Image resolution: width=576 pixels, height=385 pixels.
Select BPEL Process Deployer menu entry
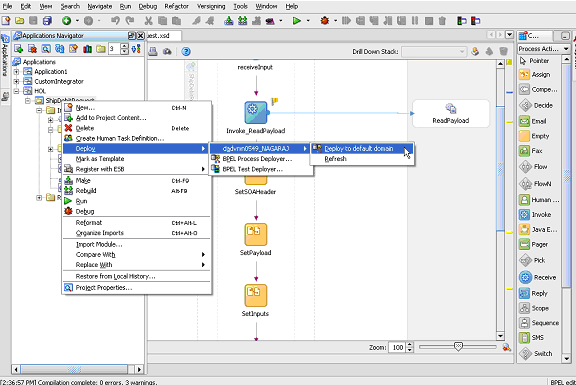coord(258,159)
